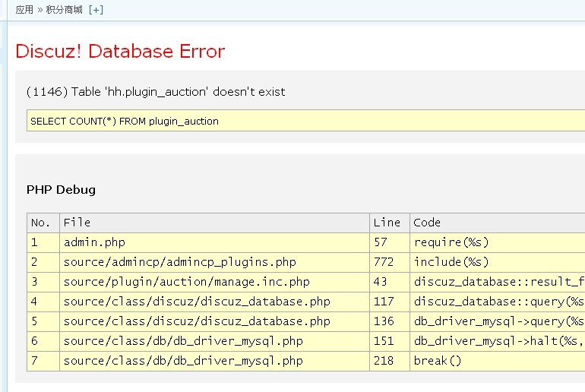Select the source/plugin/auction/manage.inc.php file entry
Image resolution: width=585 pixels, height=392 pixels.
click(186, 282)
